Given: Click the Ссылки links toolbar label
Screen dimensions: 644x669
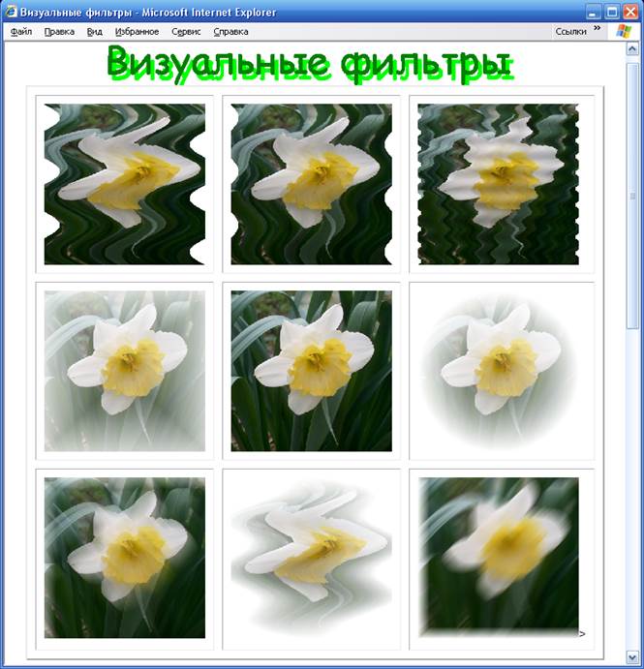Looking at the screenshot, I should point(570,31).
